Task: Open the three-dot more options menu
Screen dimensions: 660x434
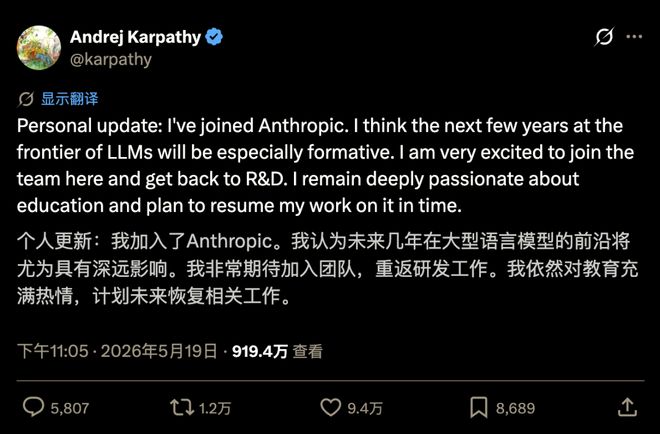Action: (634, 37)
